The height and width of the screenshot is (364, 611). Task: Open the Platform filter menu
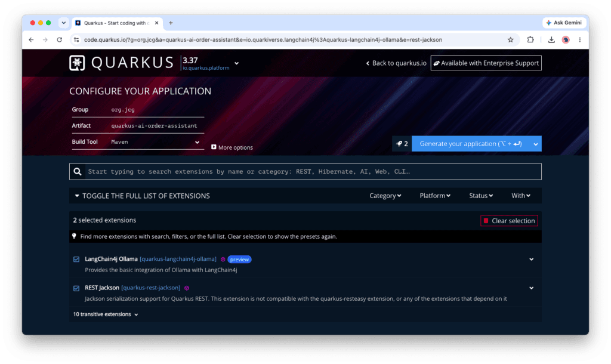pos(435,196)
